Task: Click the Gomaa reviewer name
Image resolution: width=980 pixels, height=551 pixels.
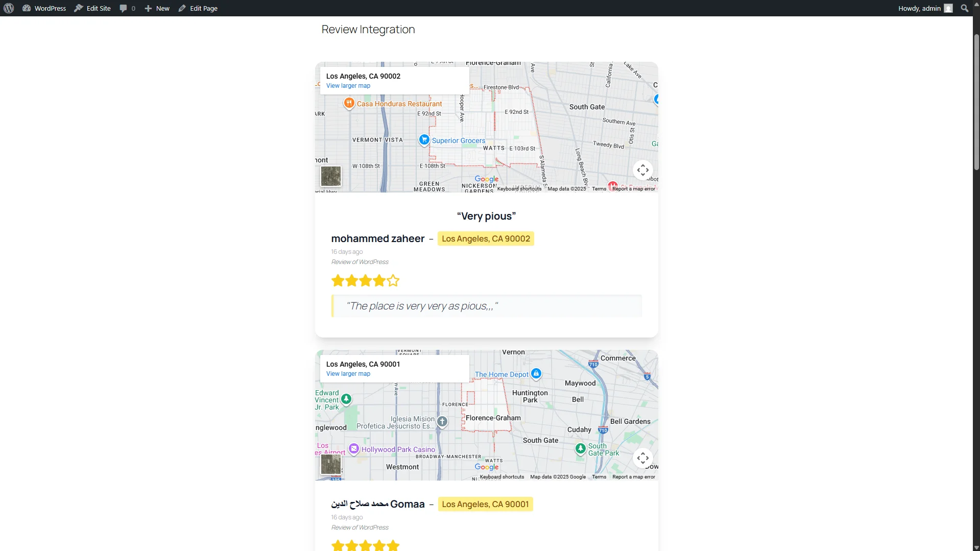Action: tap(377, 504)
